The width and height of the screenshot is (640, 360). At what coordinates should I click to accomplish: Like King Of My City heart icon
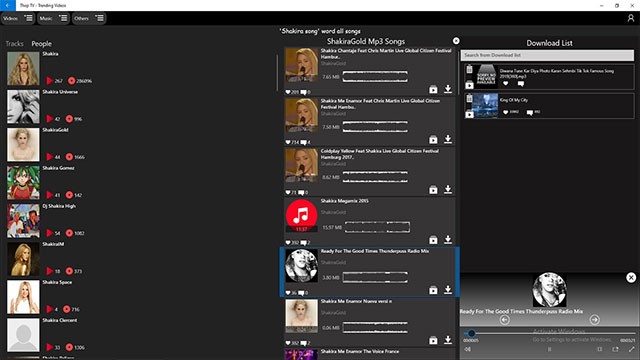pyautogui.click(x=506, y=112)
